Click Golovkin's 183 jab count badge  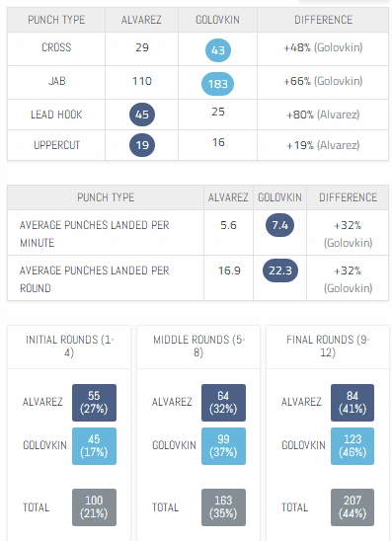click(217, 84)
